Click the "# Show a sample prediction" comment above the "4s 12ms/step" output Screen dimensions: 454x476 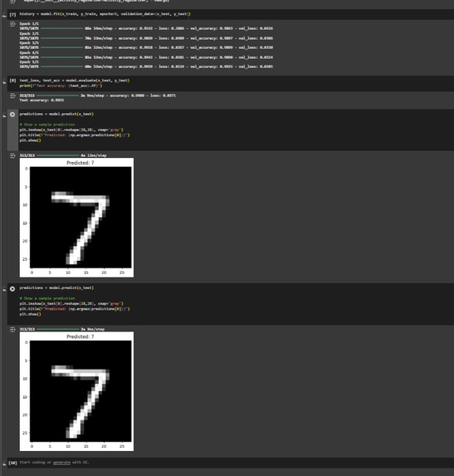coord(47,125)
